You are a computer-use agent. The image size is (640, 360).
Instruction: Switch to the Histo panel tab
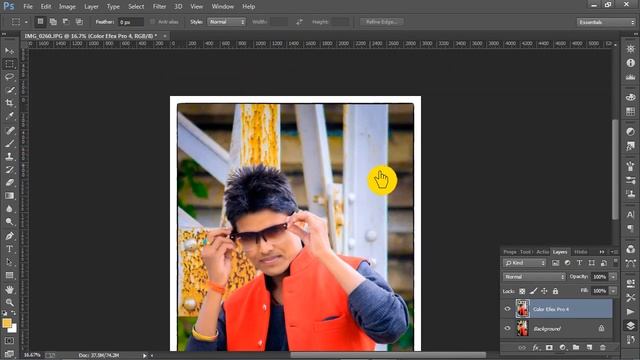point(580,252)
